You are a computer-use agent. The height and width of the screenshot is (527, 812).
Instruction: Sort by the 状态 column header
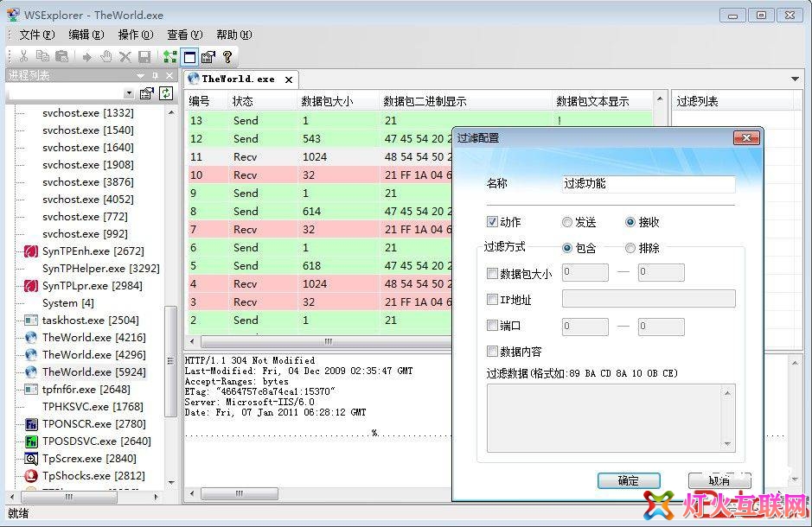pyautogui.click(x=263, y=101)
